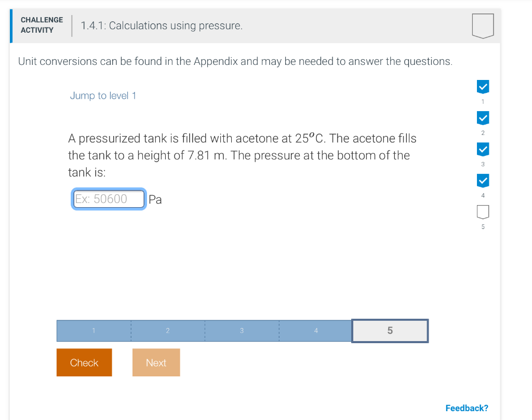The height and width of the screenshot is (420, 532).
Task: Advance using the Next button
Action: point(156,362)
